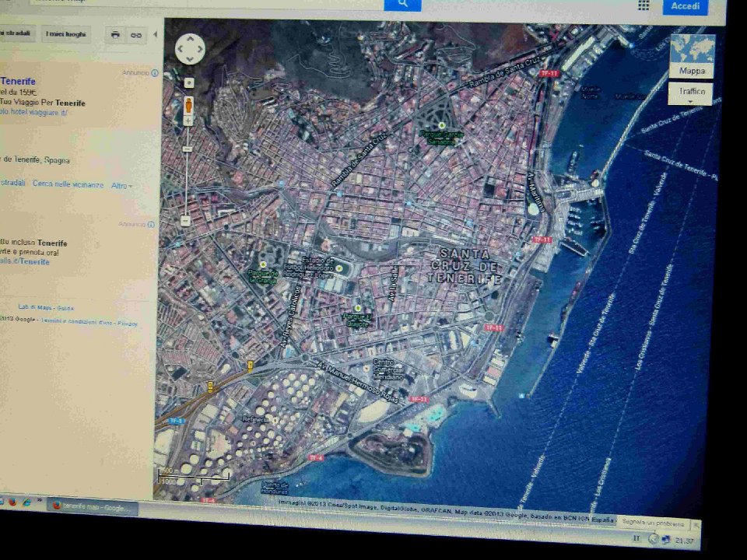Click SANTA CRUZ DE TENERIFE city label
This screenshot has width=747, height=560.
pyautogui.click(x=465, y=266)
